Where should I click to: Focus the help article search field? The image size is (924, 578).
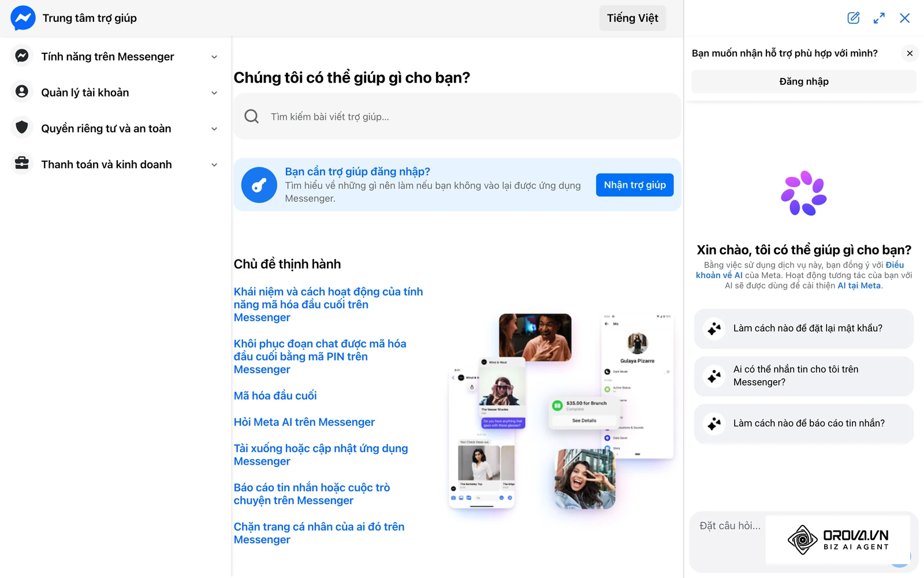click(x=457, y=116)
